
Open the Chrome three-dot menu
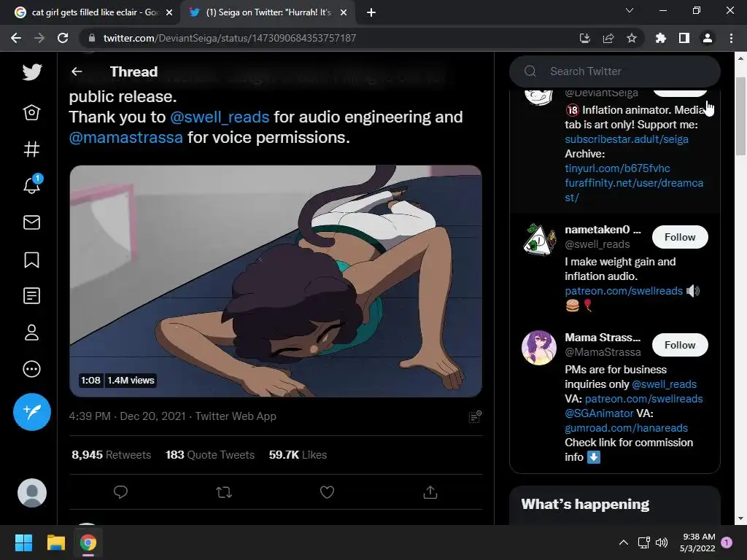731,38
